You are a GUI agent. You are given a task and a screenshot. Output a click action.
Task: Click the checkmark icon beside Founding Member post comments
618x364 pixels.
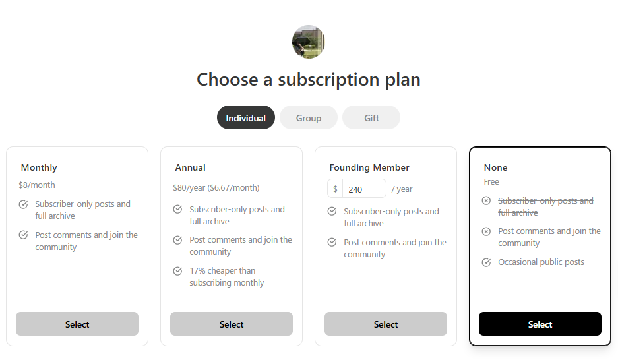(x=332, y=242)
